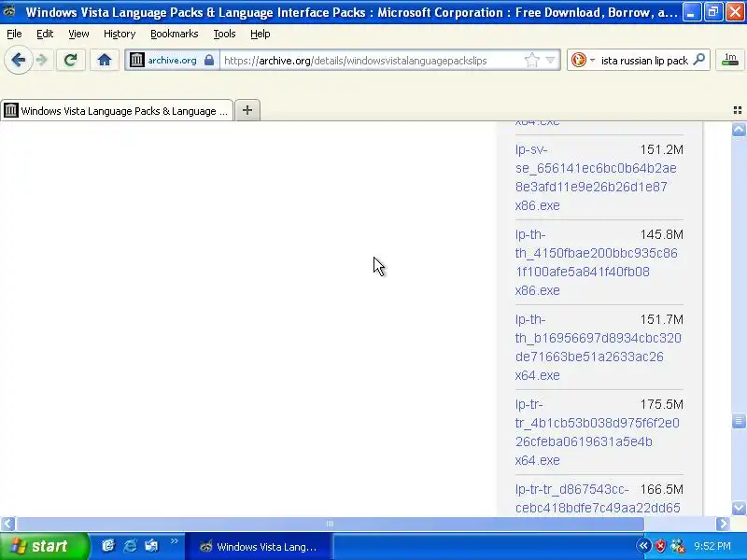Open the Help menu
The height and width of the screenshot is (560, 747).
[x=261, y=34]
